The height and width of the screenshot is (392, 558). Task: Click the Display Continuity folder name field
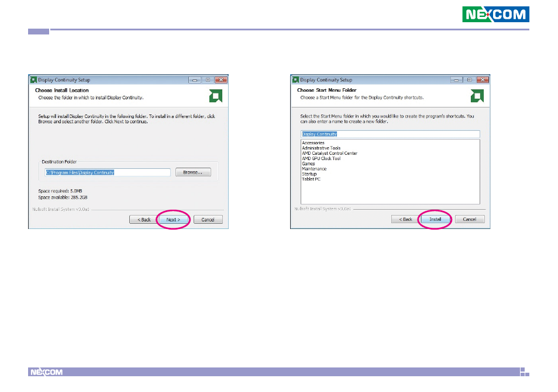pos(390,134)
